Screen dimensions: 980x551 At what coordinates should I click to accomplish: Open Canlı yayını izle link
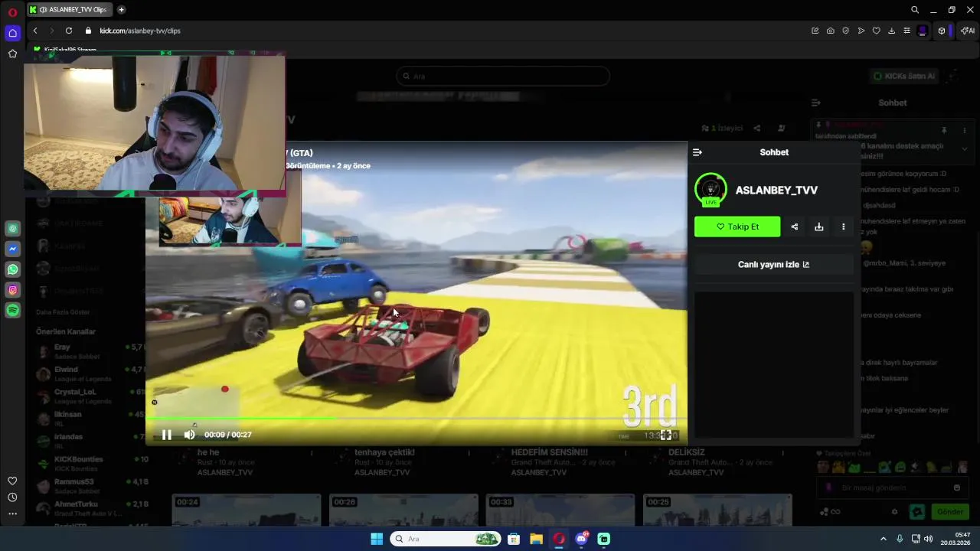[x=773, y=264]
